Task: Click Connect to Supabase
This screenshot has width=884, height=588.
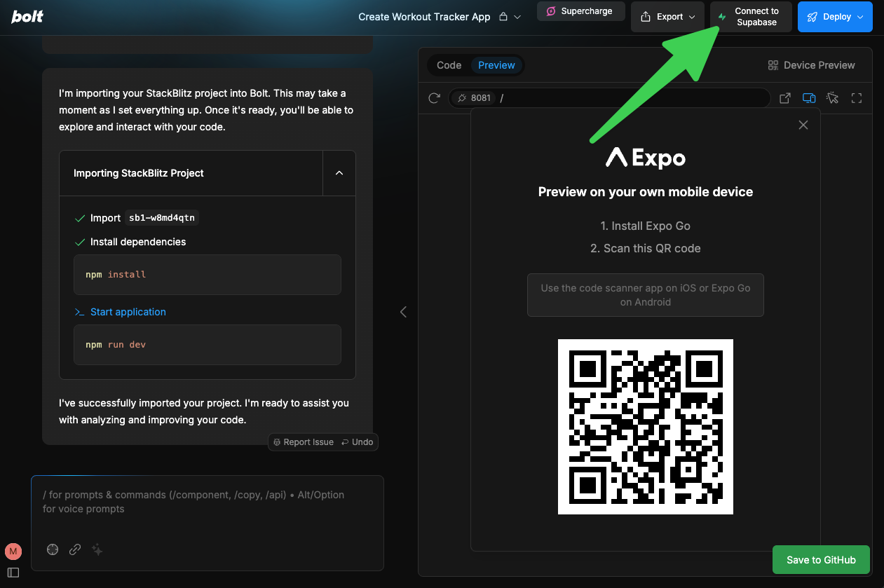Action: tap(751, 17)
